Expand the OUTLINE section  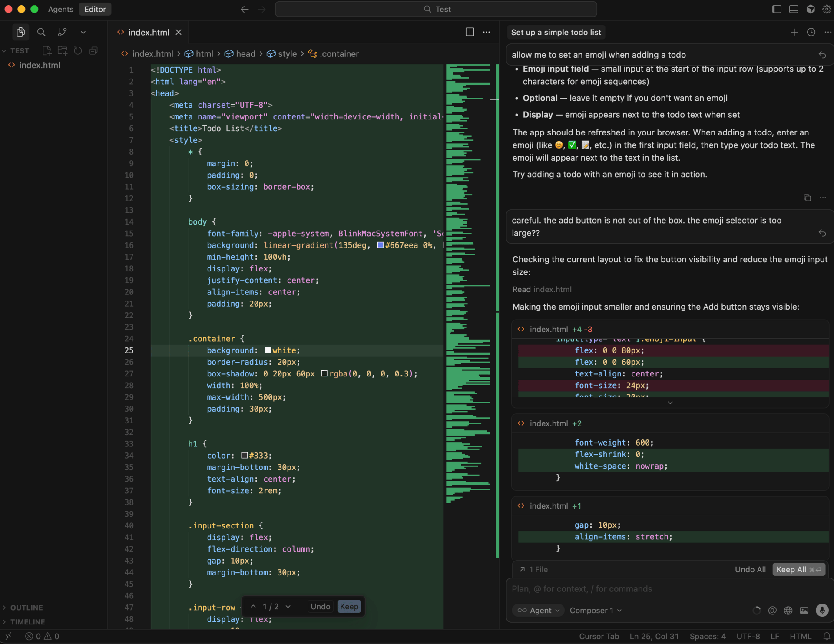26,608
